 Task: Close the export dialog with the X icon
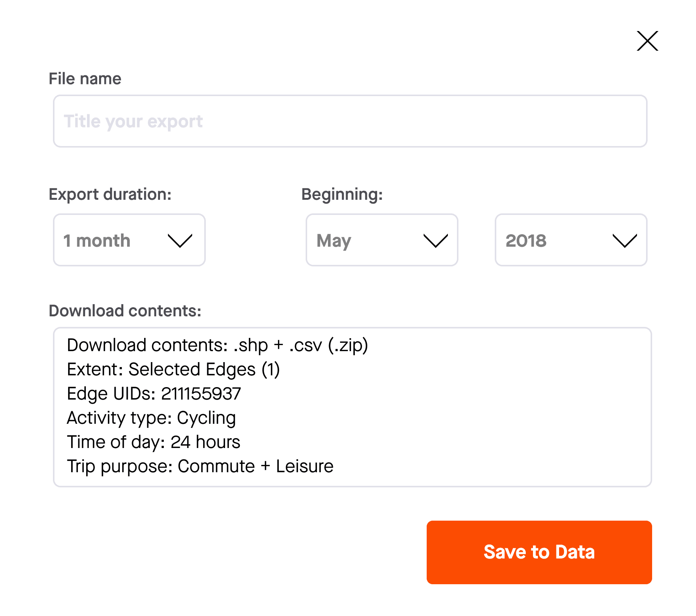click(647, 41)
